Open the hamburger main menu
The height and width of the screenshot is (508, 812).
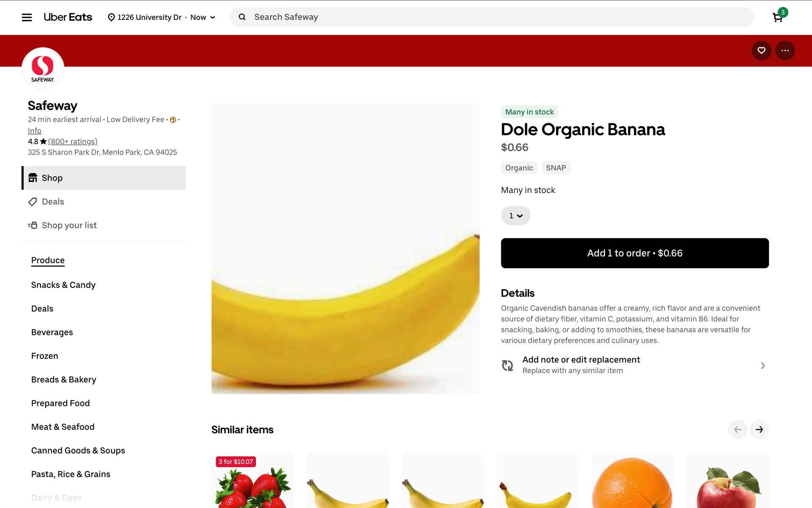[x=27, y=17]
